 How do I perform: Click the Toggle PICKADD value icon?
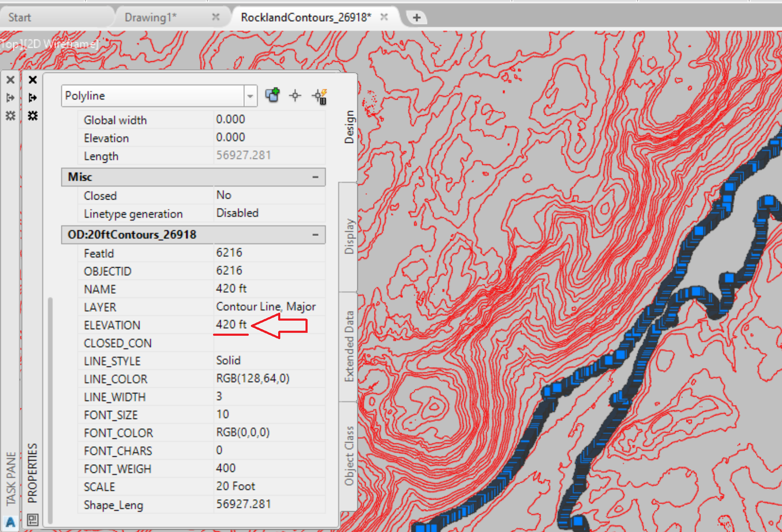click(272, 95)
